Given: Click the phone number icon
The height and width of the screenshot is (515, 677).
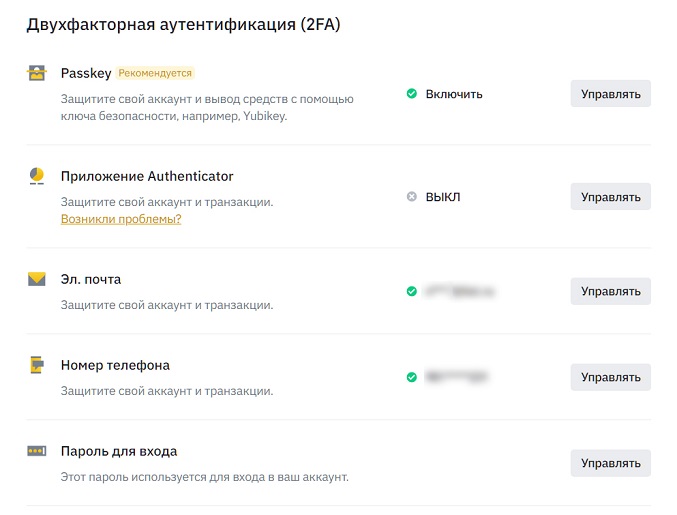Looking at the screenshot, I should (x=37, y=365).
